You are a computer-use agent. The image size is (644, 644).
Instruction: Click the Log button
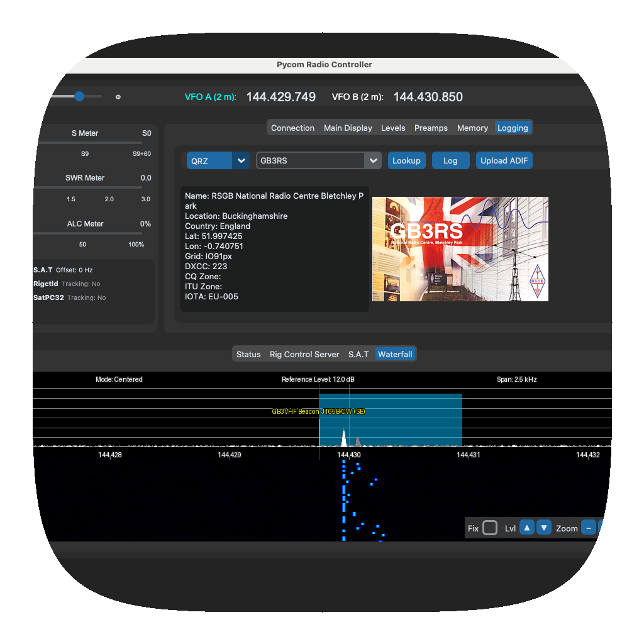click(x=450, y=160)
